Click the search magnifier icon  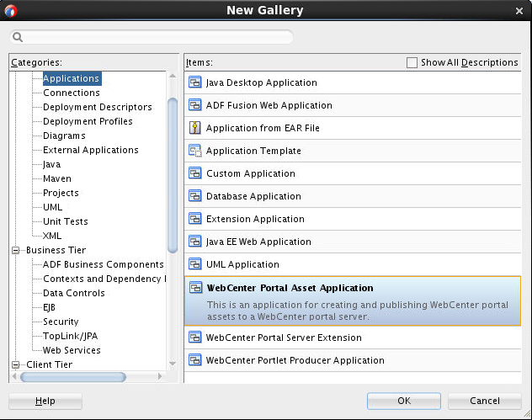(18, 37)
